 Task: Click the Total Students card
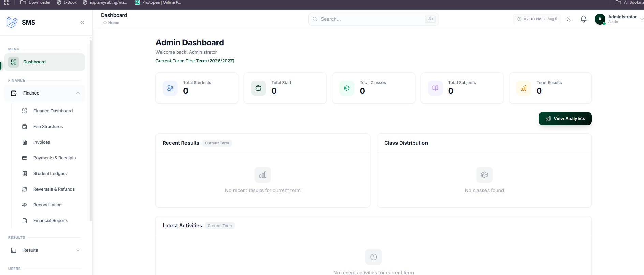[x=197, y=88]
